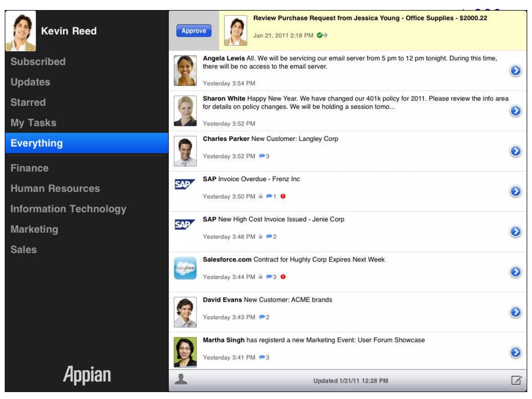Switch to My Tasks in sidebar
Viewport: 532px width, 399px height.
33,123
